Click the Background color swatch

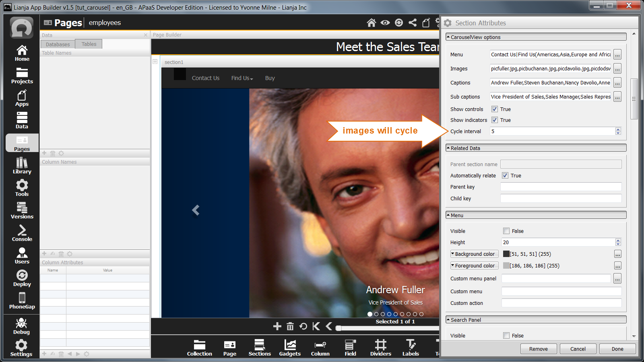[506, 254]
